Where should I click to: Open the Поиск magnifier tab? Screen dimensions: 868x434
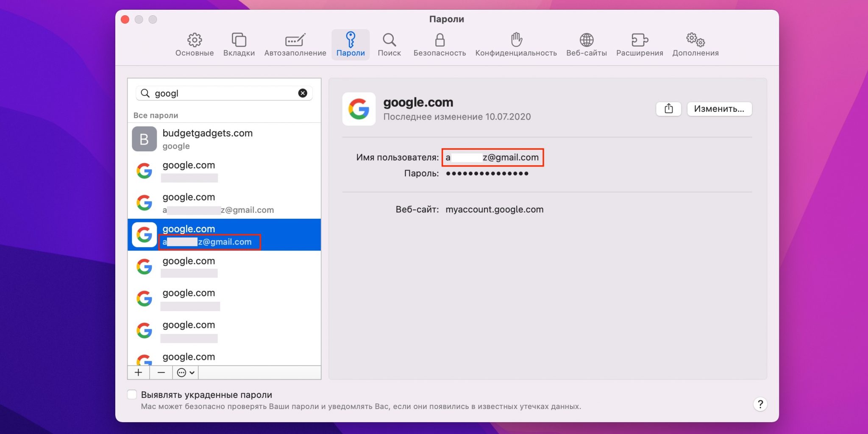coord(389,45)
